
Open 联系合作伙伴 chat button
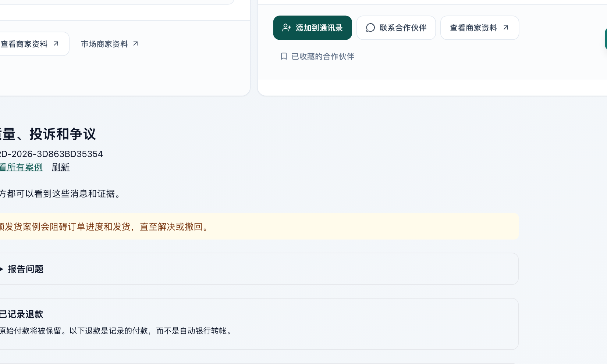tap(396, 28)
